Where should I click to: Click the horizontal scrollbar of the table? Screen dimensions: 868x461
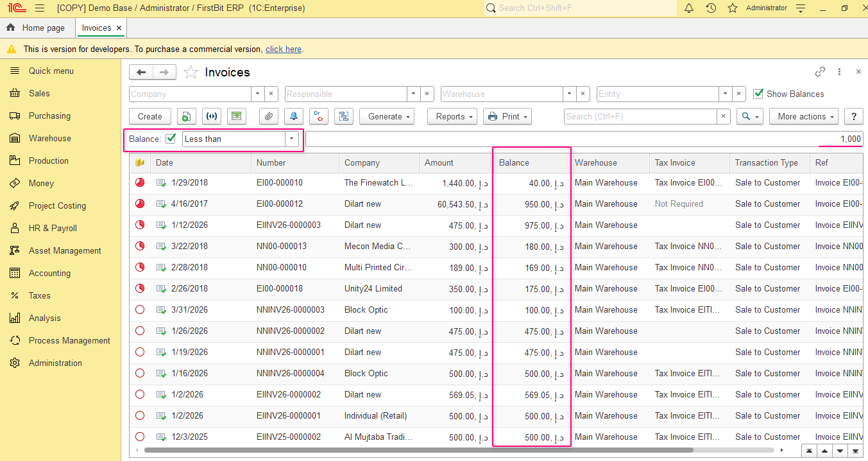418,450
